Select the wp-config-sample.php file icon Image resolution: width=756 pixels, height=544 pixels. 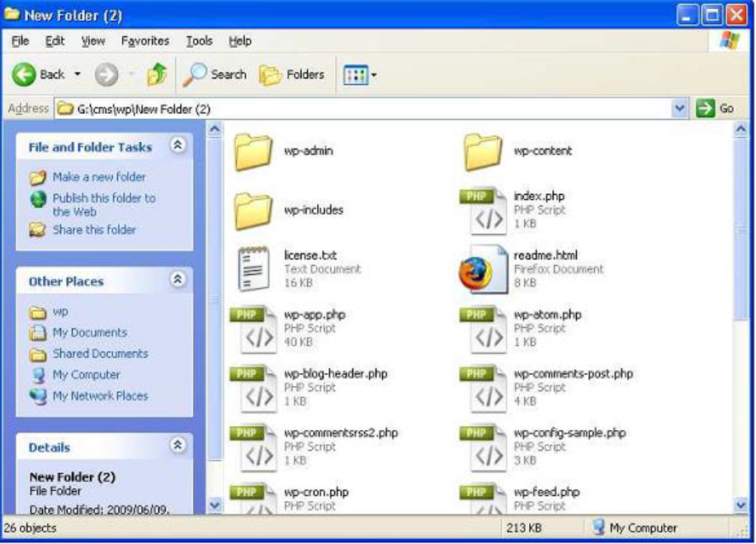[483, 448]
